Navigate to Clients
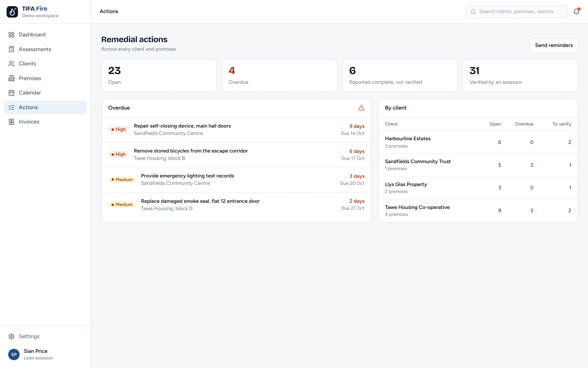 pos(46,64)
